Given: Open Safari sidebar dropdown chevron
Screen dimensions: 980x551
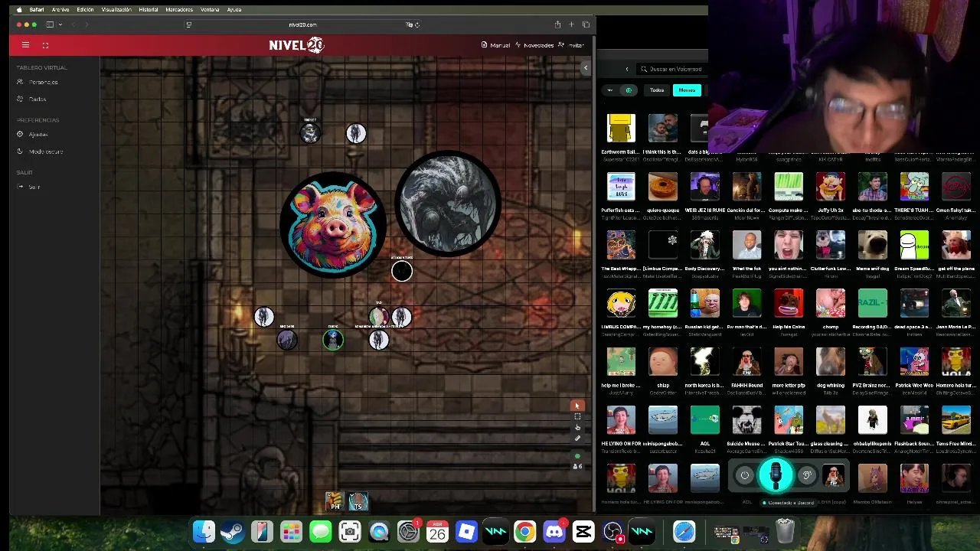Looking at the screenshot, I should click(59, 24).
